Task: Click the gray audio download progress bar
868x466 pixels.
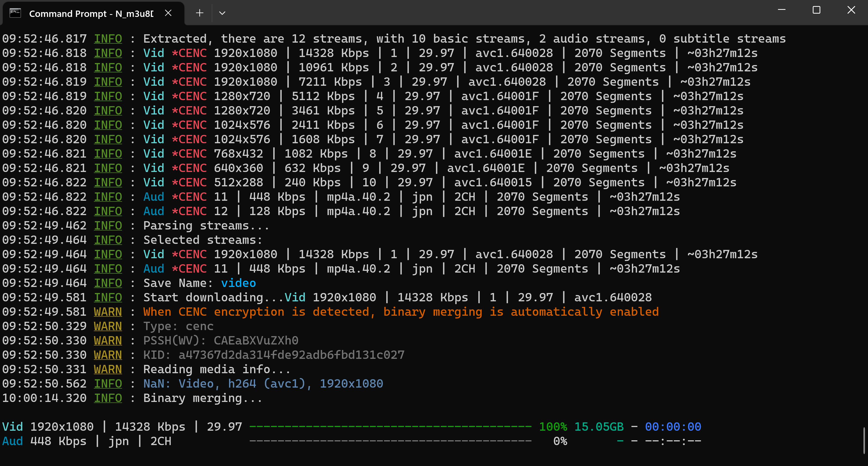Action: coord(390,441)
